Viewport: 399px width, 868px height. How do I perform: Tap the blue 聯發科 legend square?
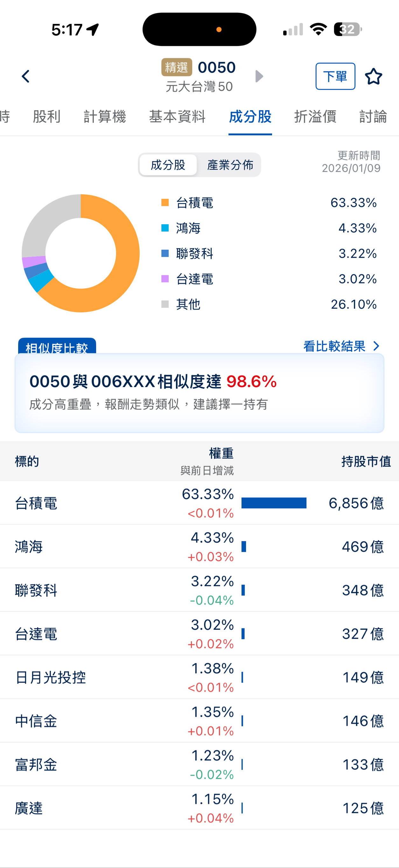point(165,253)
